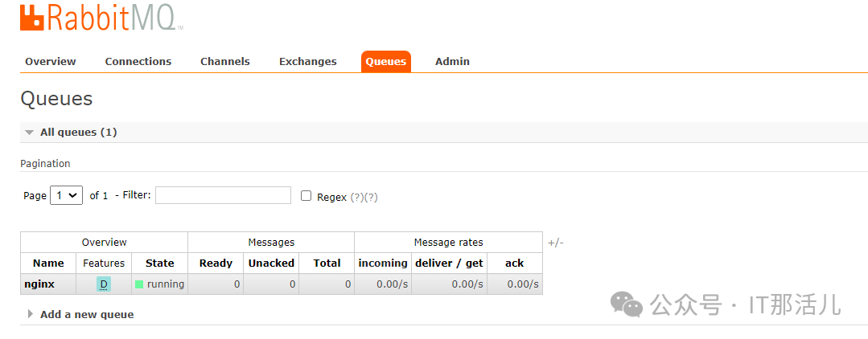Sort by the Name column header
The width and height of the screenshot is (868, 339).
(x=48, y=263)
